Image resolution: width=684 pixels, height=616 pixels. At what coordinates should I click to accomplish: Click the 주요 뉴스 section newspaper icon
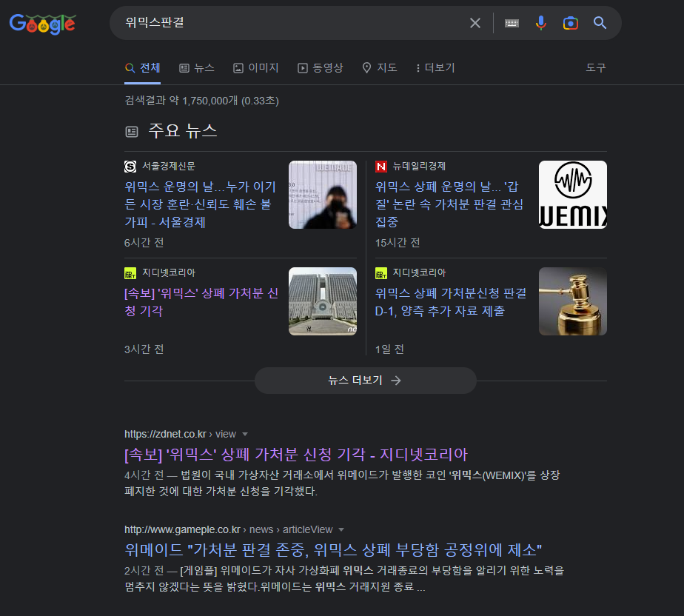click(x=131, y=131)
